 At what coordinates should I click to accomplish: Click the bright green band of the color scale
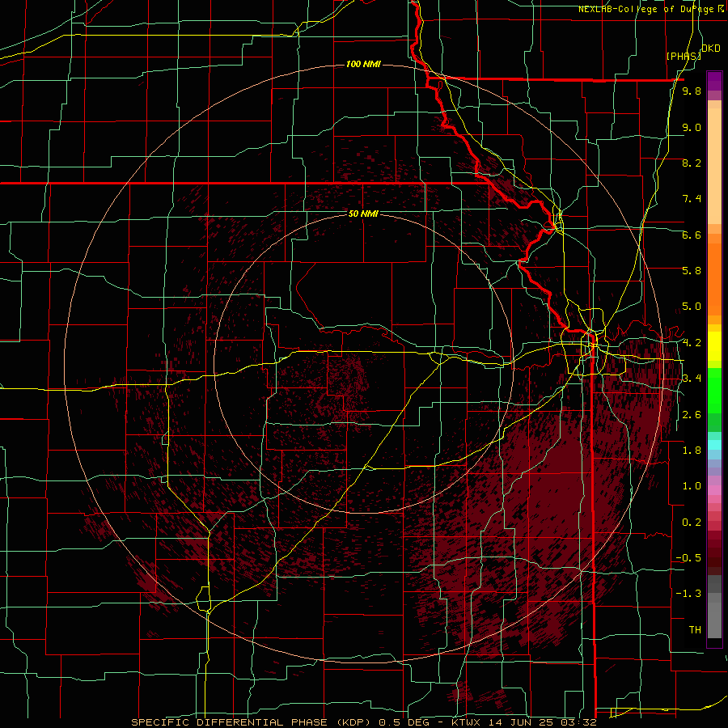pos(714,391)
